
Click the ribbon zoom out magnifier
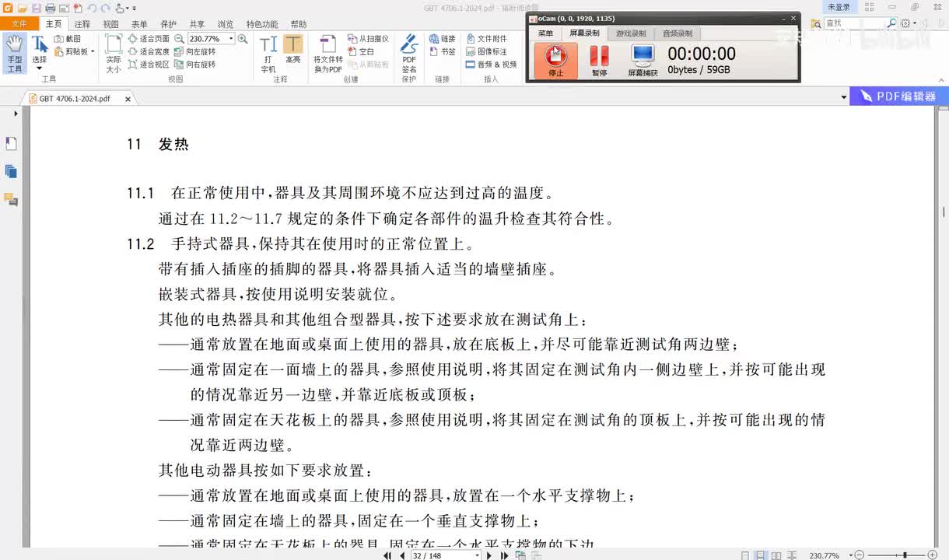pos(180,38)
